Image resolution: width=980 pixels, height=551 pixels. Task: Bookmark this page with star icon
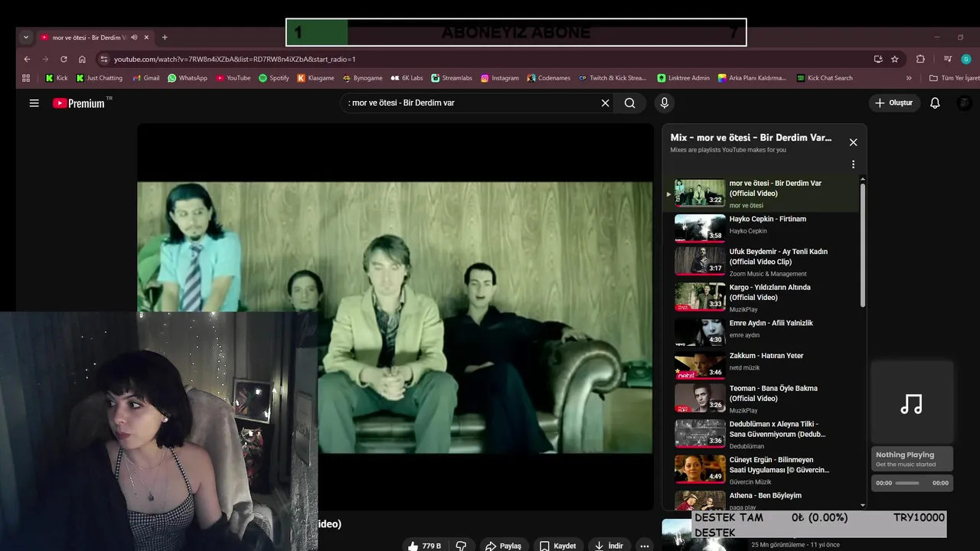tap(894, 59)
